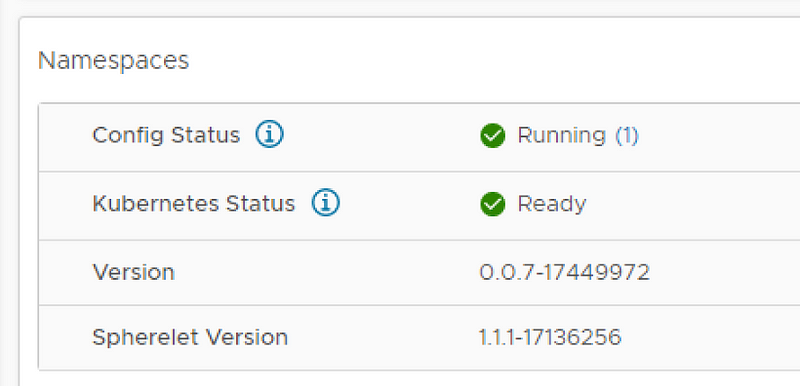Image resolution: width=800 pixels, height=386 pixels.
Task: Click the Config Status label
Action: pyautogui.click(x=166, y=136)
